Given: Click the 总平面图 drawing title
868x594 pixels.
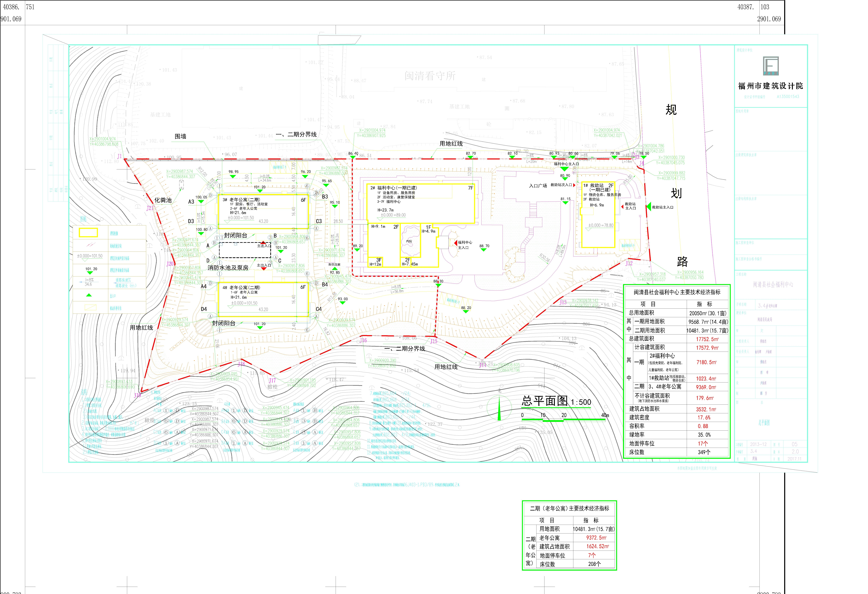Looking at the screenshot, I should point(545,401).
